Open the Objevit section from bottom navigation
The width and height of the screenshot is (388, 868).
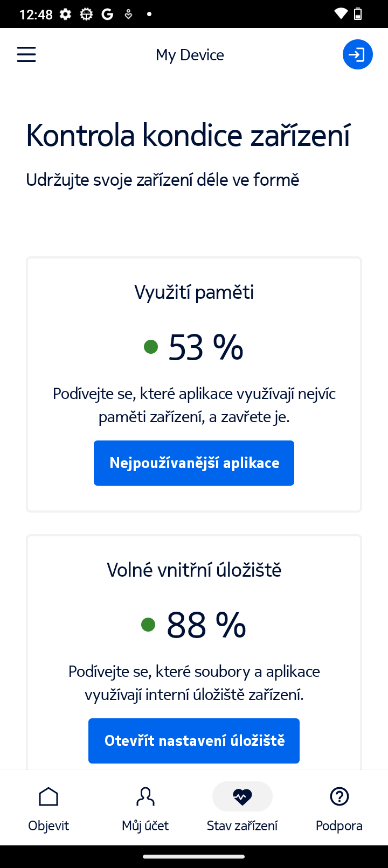tap(48, 808)
